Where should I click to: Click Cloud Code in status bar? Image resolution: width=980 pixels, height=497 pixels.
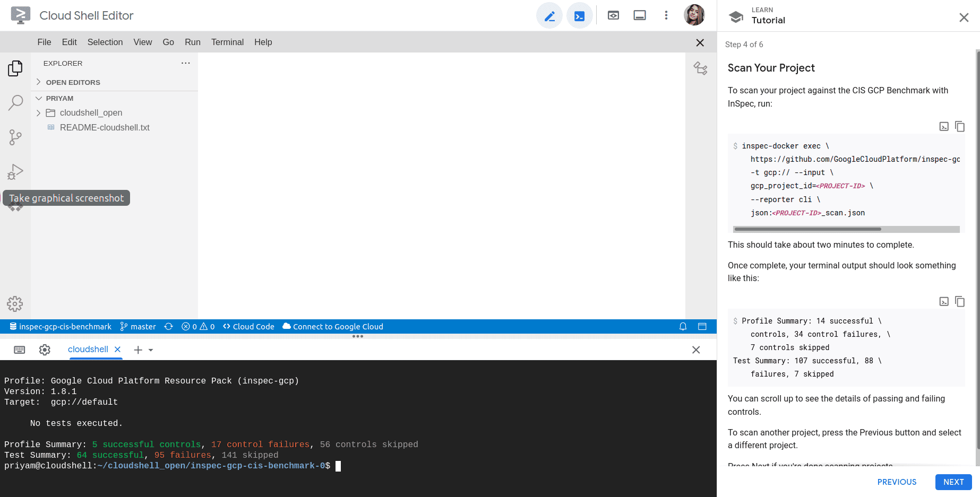click(x=249, y=327)
